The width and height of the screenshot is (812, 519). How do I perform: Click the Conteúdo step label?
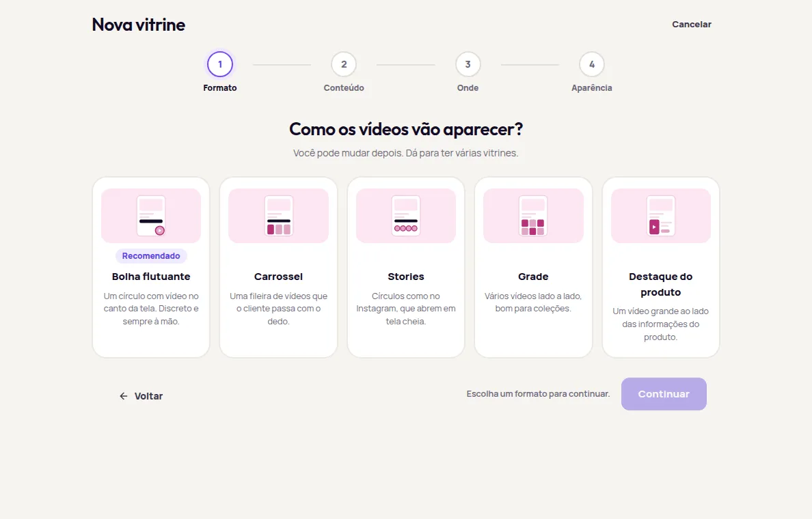(344, 88)
